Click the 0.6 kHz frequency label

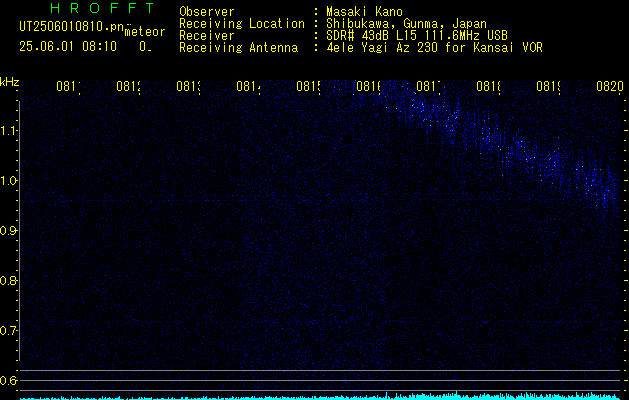[x=8, y=380]
